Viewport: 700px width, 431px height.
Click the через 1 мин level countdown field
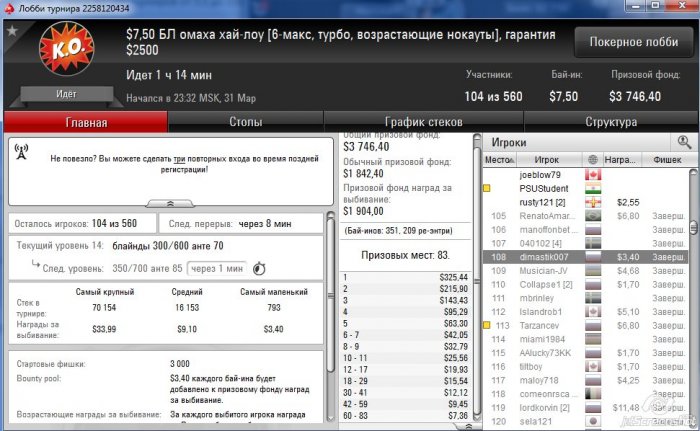click(x=217, y=268)
